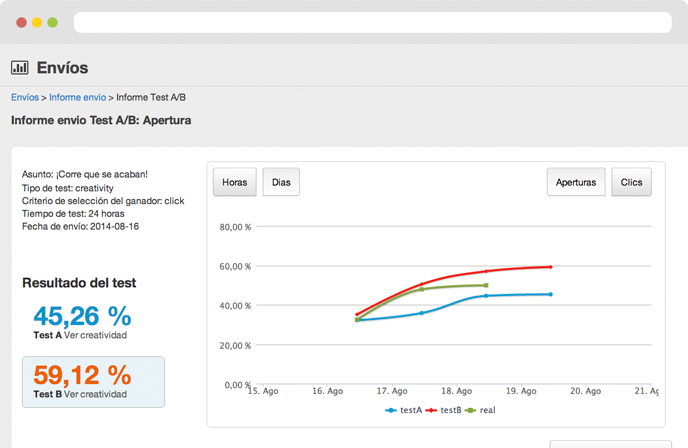Screen dimensions: 688x448
Task: Click the Envíos bar chart icon
Action: [x=19, y=68]
